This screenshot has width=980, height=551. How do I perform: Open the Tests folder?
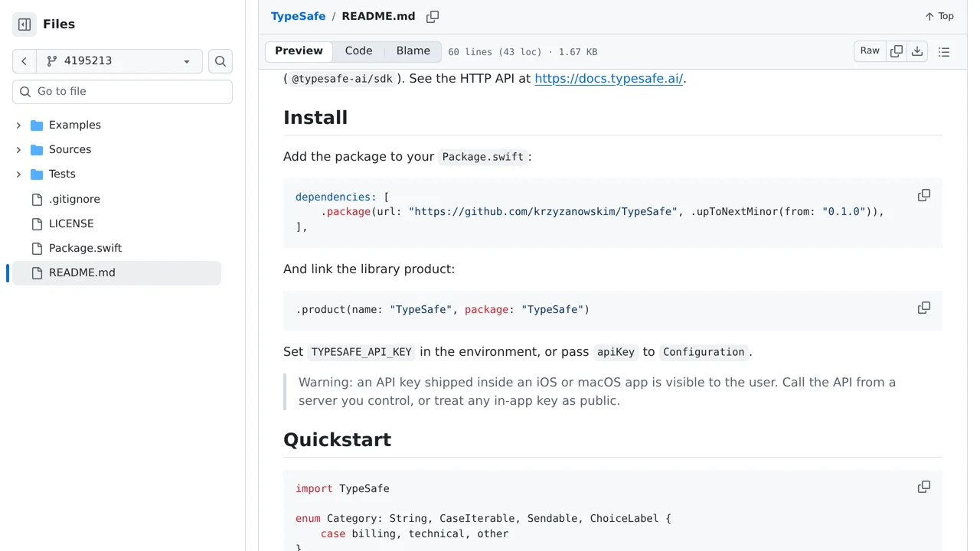click(x=62, y=174)
